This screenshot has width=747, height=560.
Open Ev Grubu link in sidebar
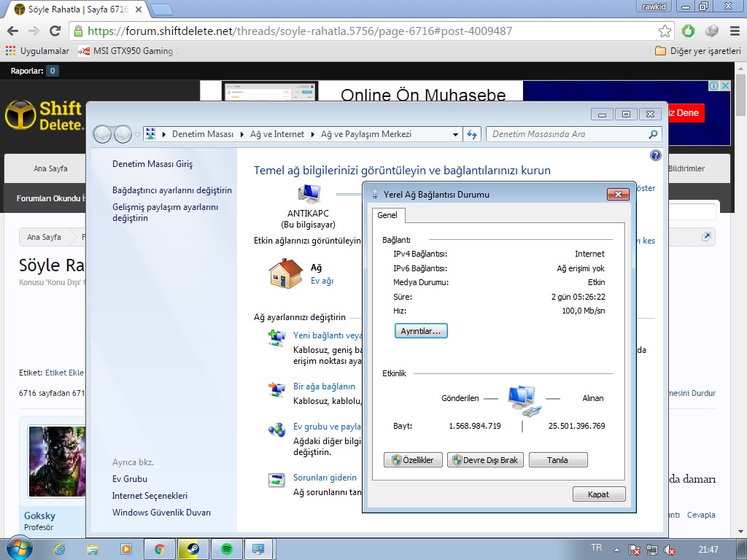click(x=130, y=479)
